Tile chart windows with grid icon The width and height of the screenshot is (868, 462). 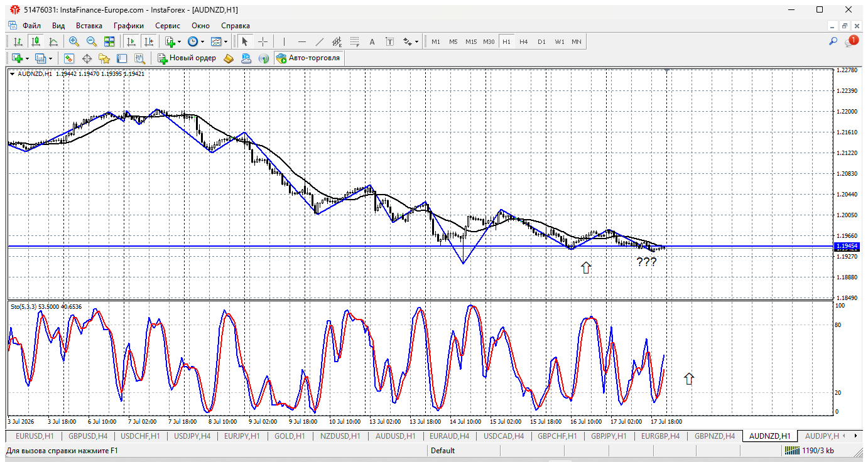(x=109, y=41)
